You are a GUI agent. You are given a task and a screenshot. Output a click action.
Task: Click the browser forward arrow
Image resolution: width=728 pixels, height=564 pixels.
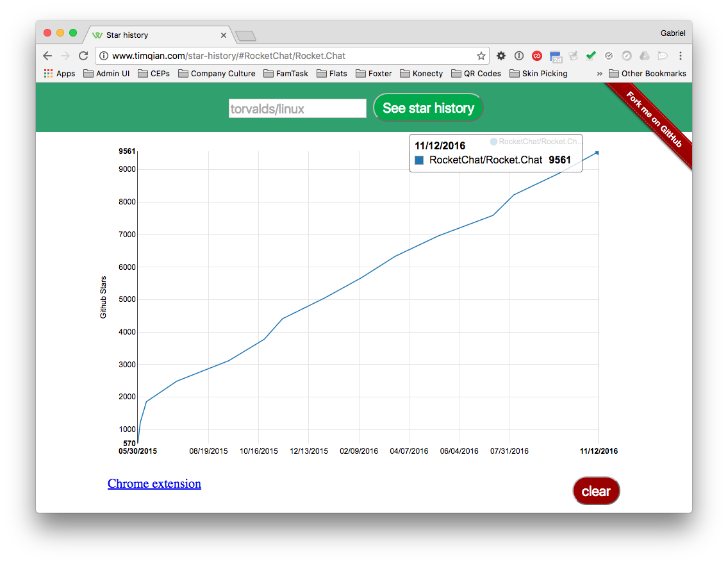[x=65, y=56]
